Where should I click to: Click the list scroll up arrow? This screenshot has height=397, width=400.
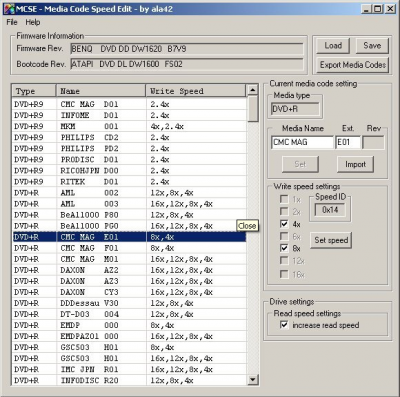tap(253, 90)
